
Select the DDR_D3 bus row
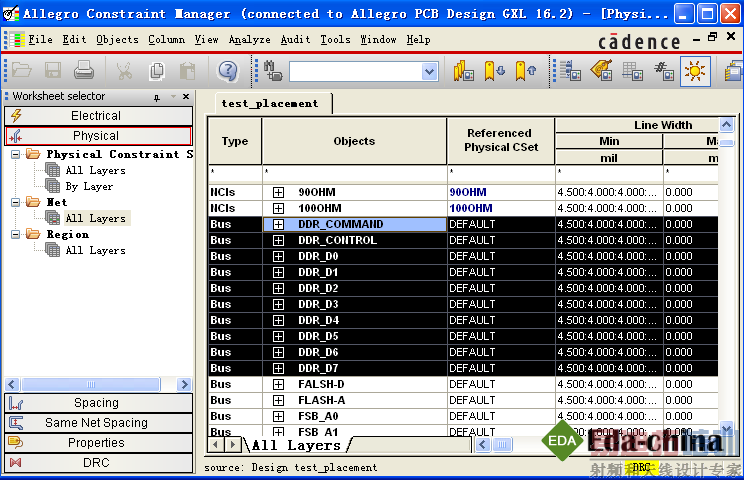(463, 305)
